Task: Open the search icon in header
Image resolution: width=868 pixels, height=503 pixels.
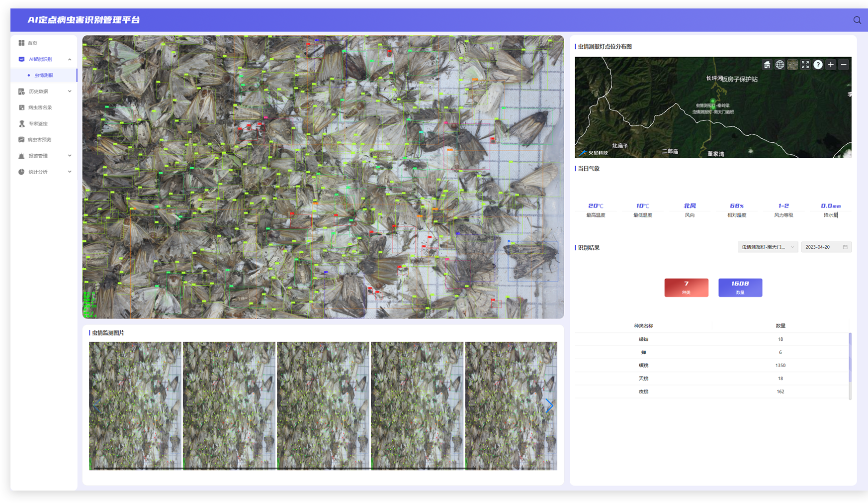Action: pos(857,20)
